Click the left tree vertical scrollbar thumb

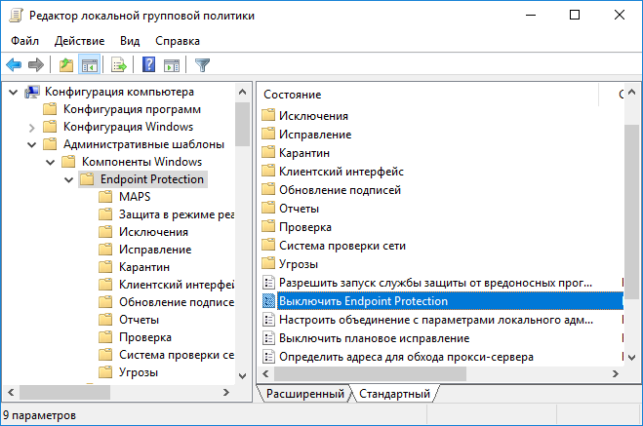pyautogui.click(x=242, y=124)
